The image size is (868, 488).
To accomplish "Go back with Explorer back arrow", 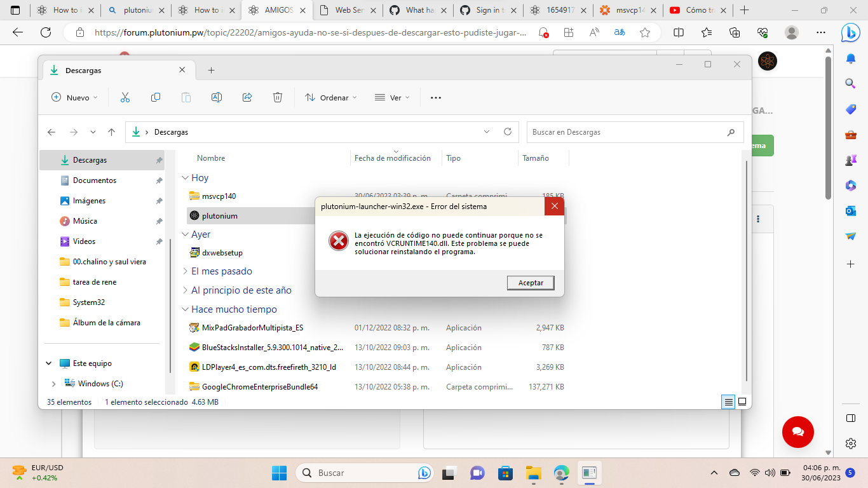I will (x=52, y=132).
